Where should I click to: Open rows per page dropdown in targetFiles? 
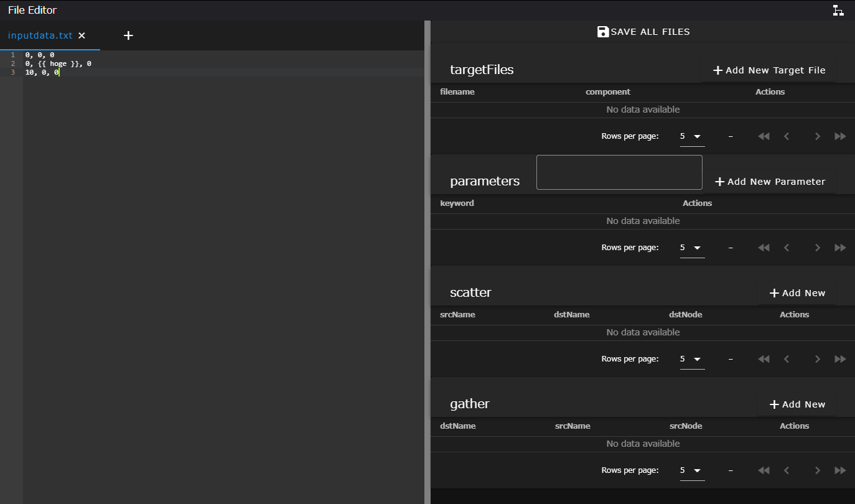click(x=692, y=136)
